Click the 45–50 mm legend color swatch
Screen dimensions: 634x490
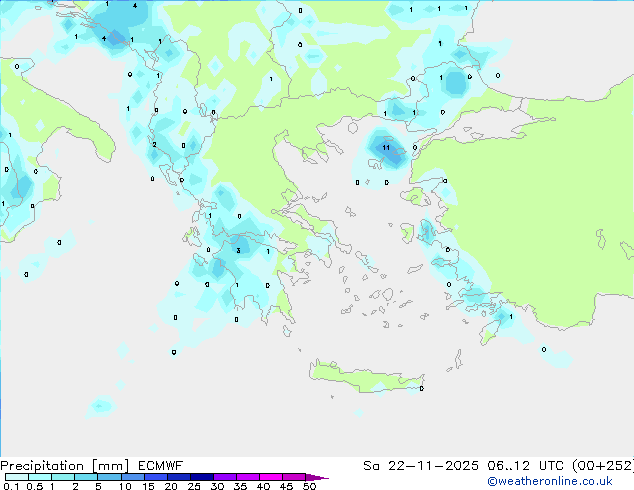pos(294,477)
